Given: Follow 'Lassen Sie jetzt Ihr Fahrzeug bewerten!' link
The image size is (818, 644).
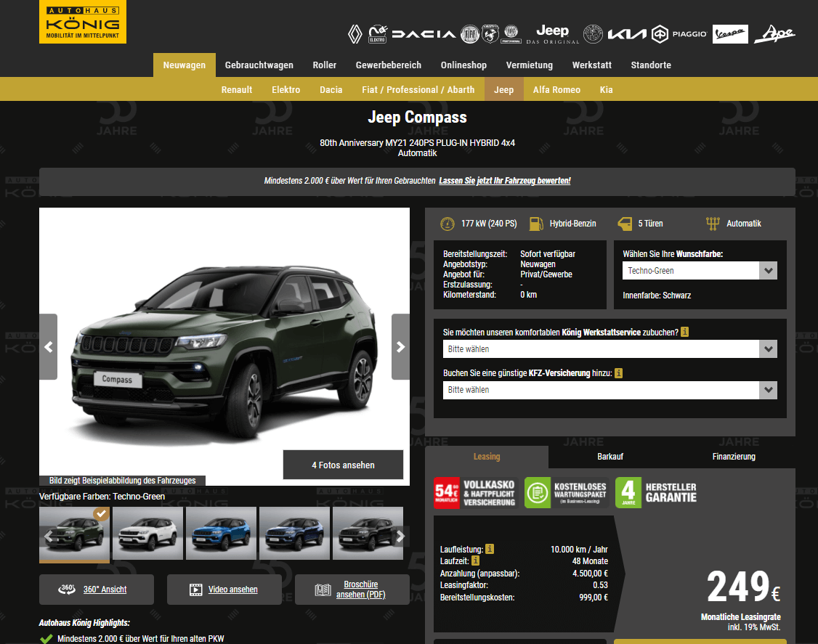Looking at the screenshot, I should point(505,181).
